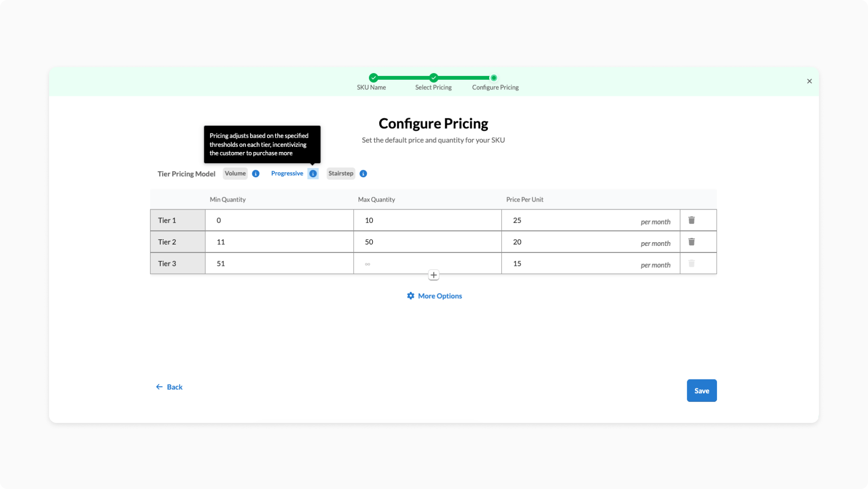Delete Tier 2 with trash icon

click(692, 242)
